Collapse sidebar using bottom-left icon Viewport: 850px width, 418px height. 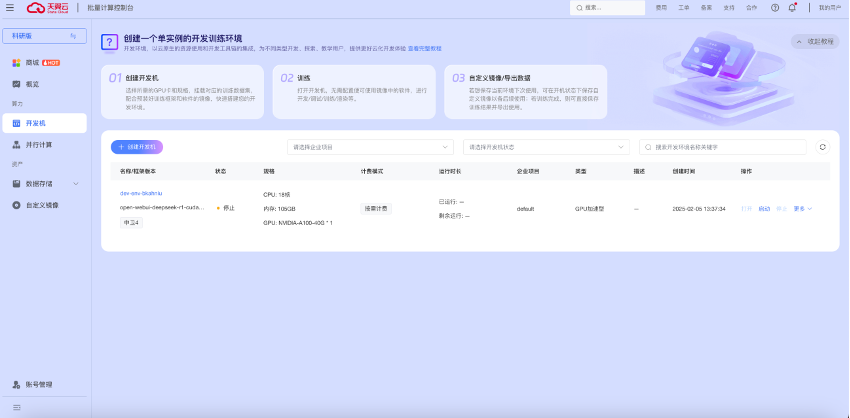point(16,407)
